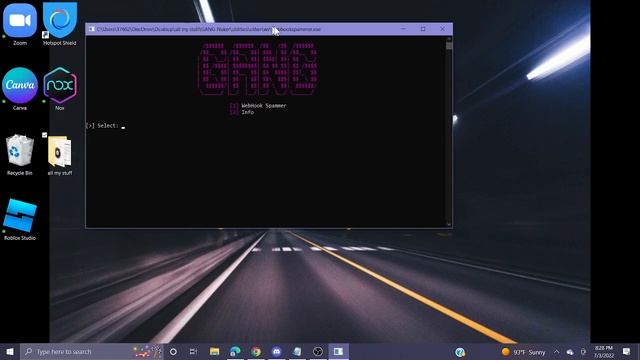
Task: Click the console scrollbar down arrow
Action: [449, 224]
